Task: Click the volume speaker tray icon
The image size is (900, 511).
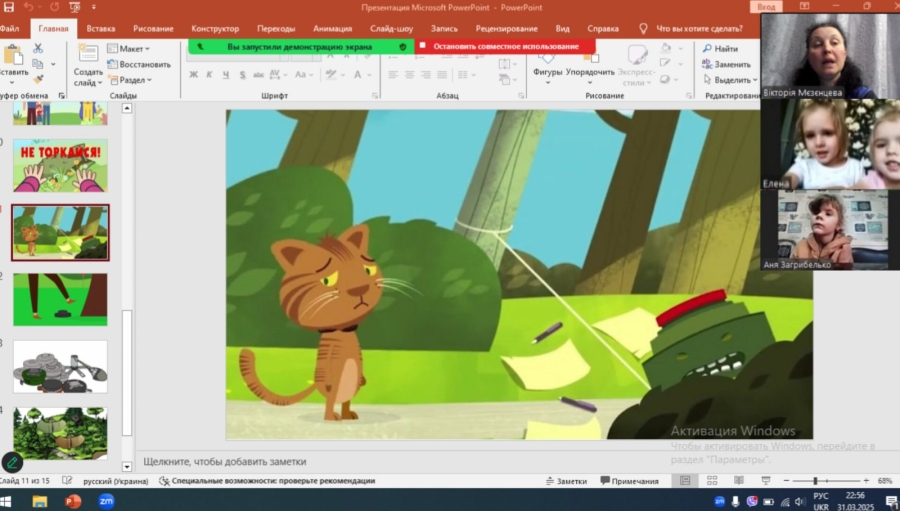Action: [800, 502]
